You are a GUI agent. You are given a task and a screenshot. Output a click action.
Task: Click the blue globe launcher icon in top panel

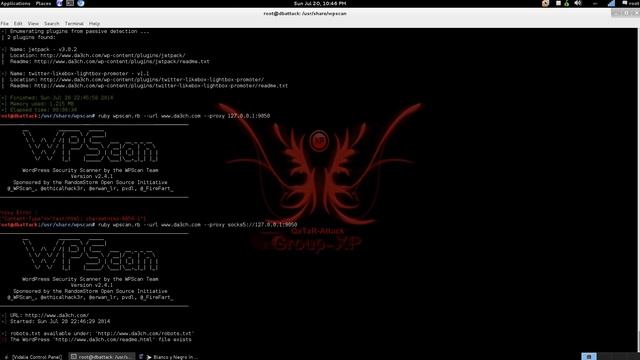[81, 3]
